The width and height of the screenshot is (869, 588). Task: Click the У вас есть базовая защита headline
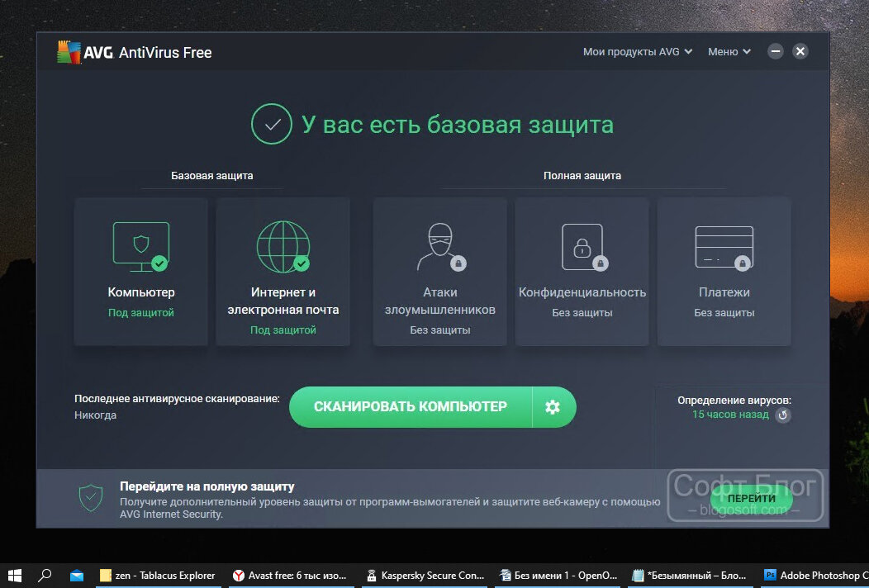point(458,125)
